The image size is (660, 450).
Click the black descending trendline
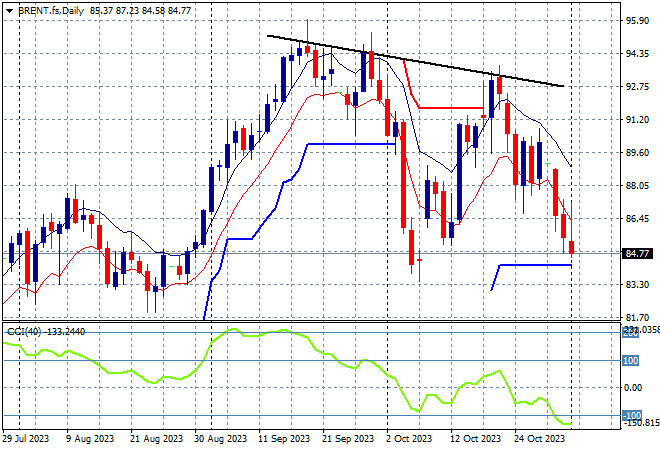coord(415,61)
